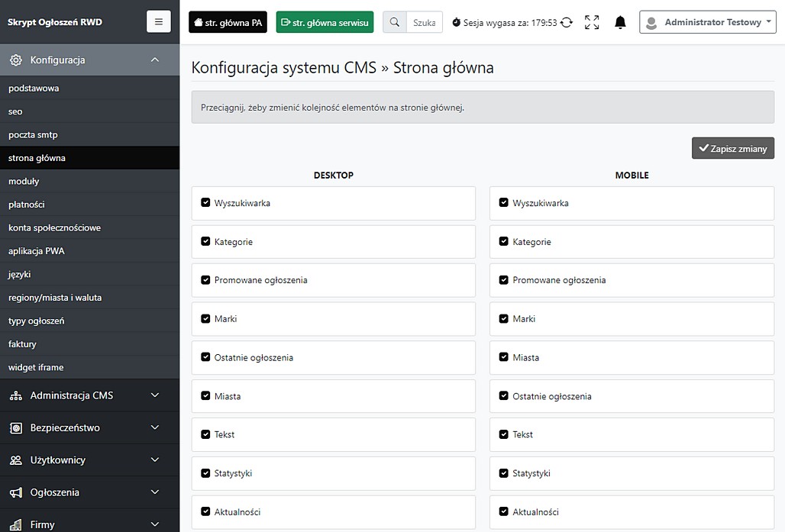The image size is (785, 532).
Task: Open the płatności configuration menu item
Action: tap(27, 205)
